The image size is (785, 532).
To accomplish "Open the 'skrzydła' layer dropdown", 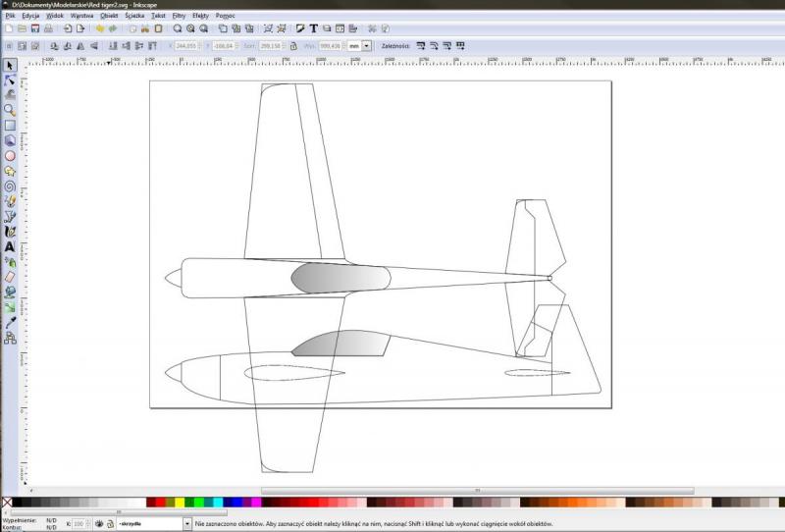I will point(186,524).
